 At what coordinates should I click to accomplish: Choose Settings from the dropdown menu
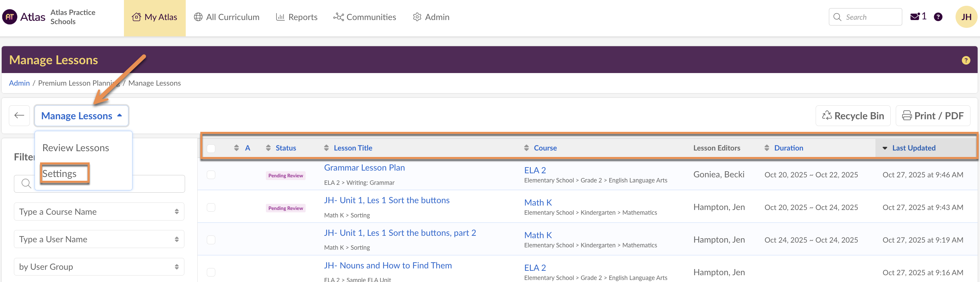coord(60,174)
